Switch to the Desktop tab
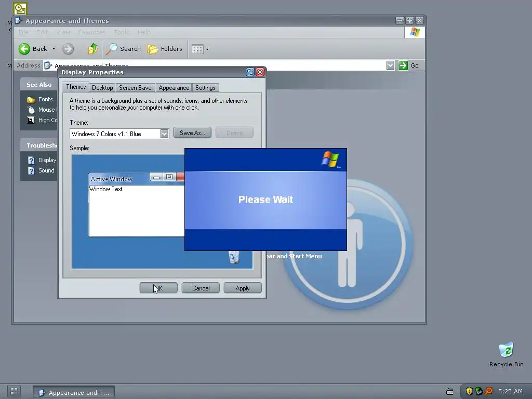Viewport: 532px width, 399px height. 102,88
